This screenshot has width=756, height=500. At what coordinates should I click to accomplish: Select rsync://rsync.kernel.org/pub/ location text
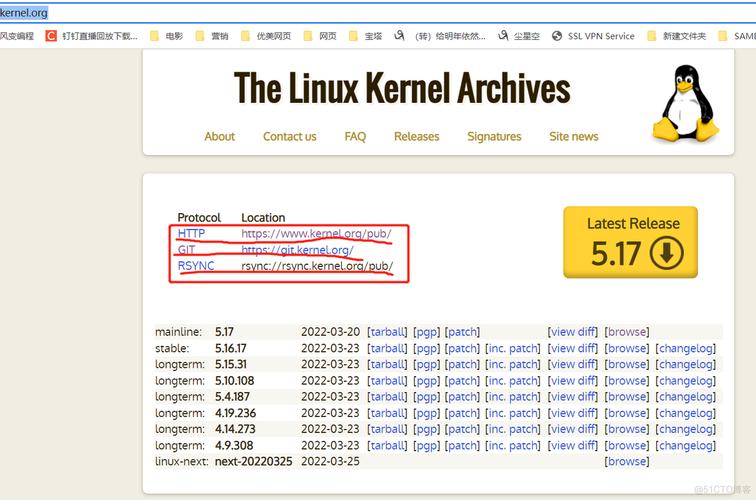point(317,266)
